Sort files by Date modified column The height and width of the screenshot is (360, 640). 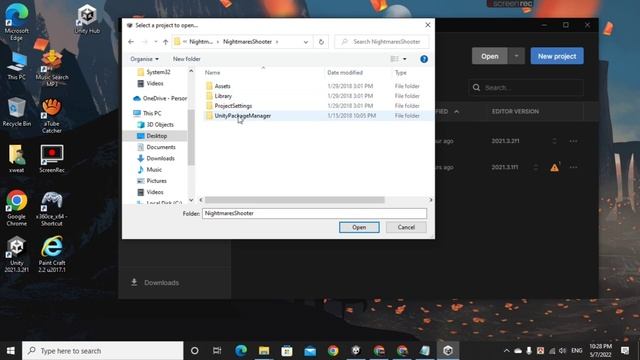(345, 73)
